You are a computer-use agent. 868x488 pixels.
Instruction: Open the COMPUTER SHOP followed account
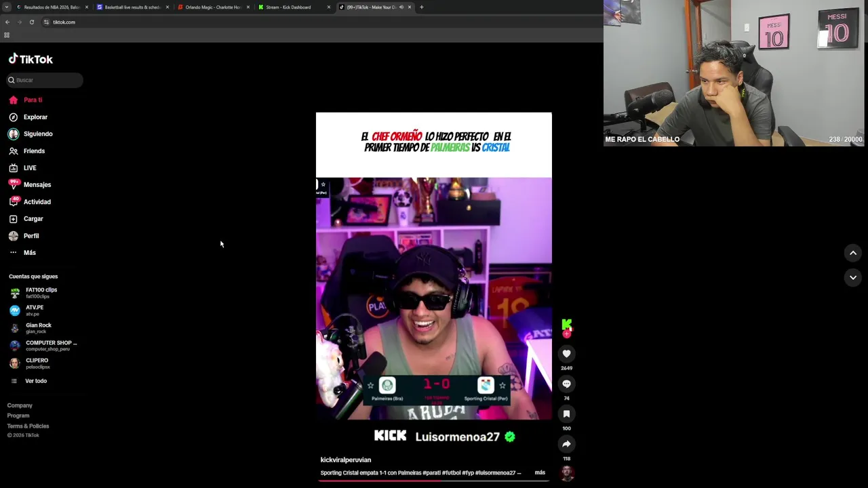[43, 346]
